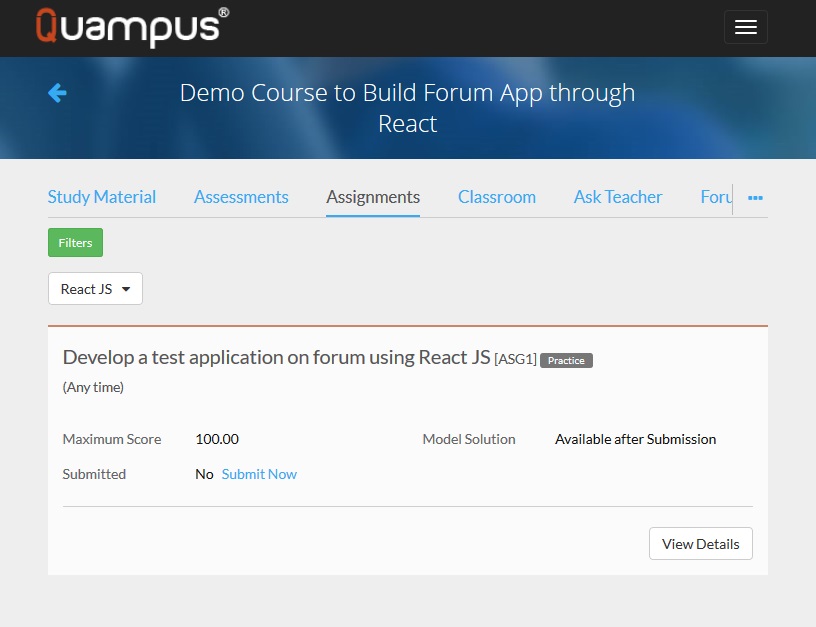Expand the React JS dropdown

tap(95, 289)
